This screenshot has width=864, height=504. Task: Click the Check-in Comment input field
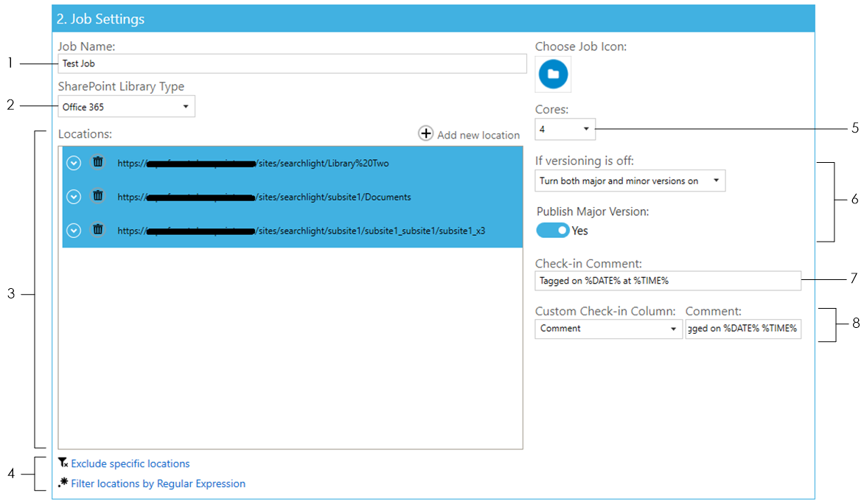click(667, 281)
